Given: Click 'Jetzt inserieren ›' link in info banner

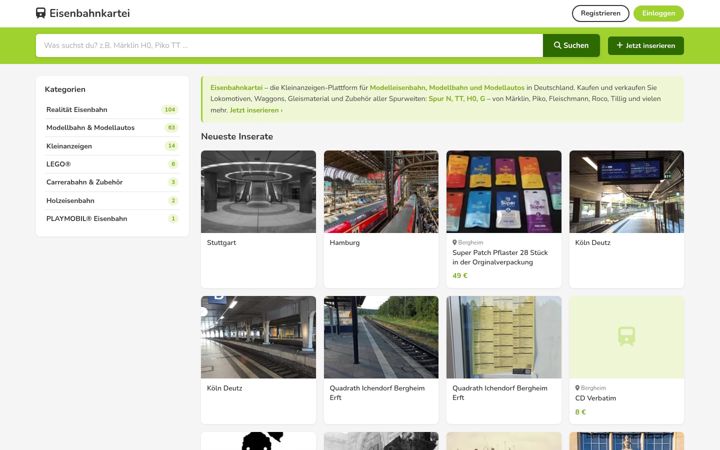Looking at the screenshot, I should (256, 110).
